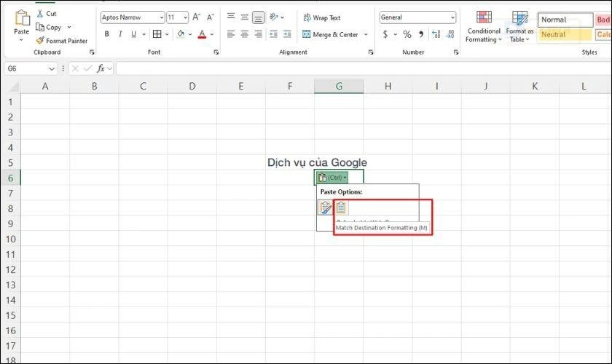Screen dimensions: 612x364
Task: Increase font size with the larger A
Action: pos(196,17)
